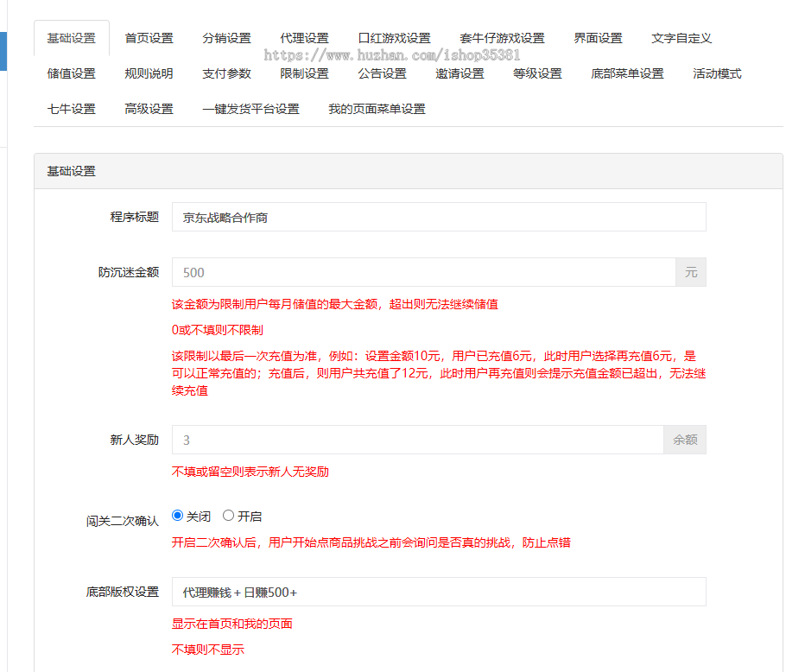Click the 不填或留空则表示新人无奖励 hint
Image resolution: width=786 pixels, height=672 pixels.
pyautogui.click(x=250, y=472)
